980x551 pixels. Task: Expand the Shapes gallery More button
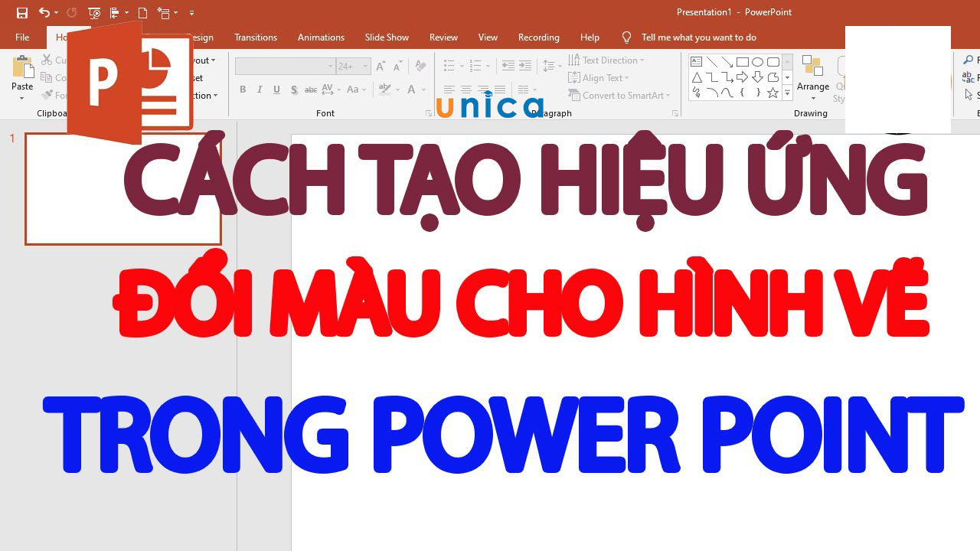click(x=787, y=93)
